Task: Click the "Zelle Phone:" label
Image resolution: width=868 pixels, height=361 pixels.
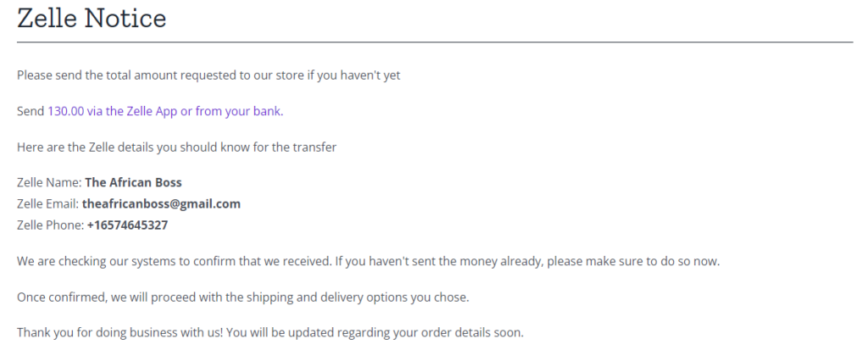Action: point(50,225)
